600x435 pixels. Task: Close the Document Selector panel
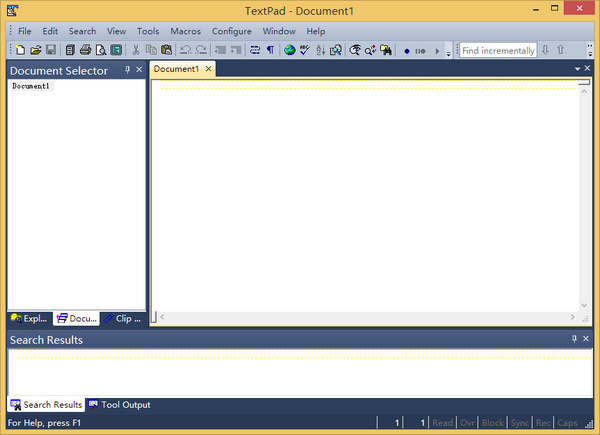coord(139,70)
